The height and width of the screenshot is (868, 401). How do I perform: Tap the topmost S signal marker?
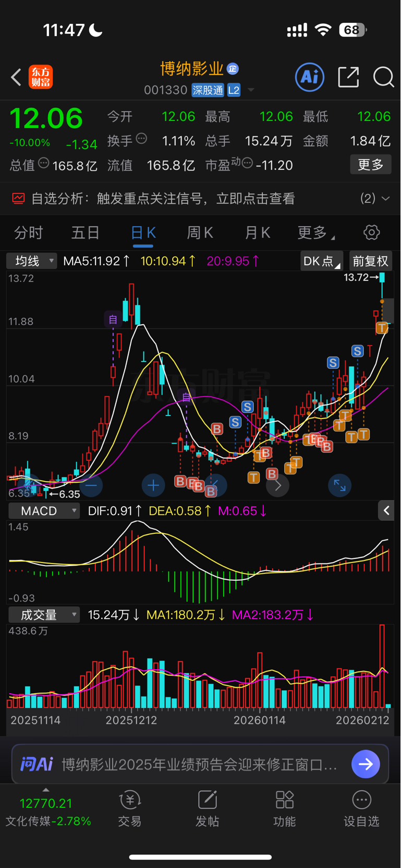357,351
